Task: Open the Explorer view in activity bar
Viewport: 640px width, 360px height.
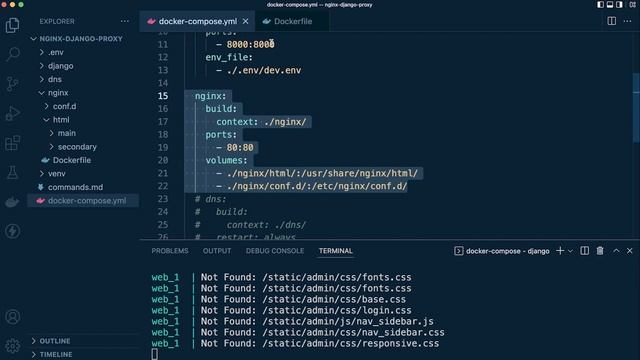Action: pyautogui.click(x=13, y=25)
